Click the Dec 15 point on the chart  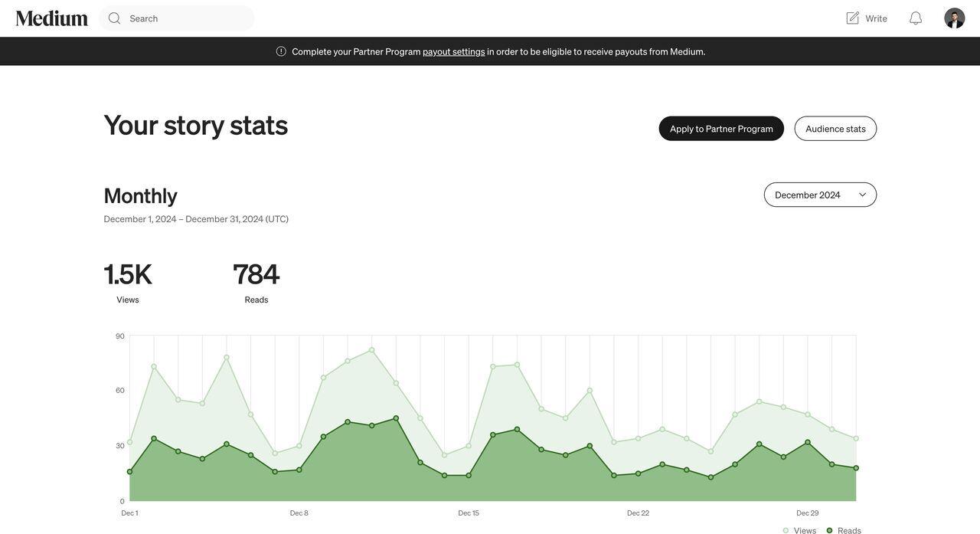tap(468, 473)
